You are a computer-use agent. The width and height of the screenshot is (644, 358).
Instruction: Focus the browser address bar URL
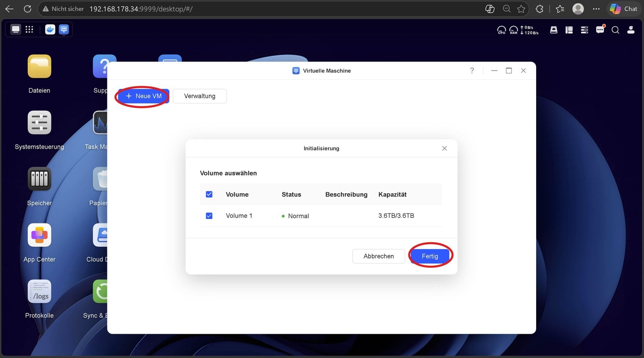click(141, 9)
